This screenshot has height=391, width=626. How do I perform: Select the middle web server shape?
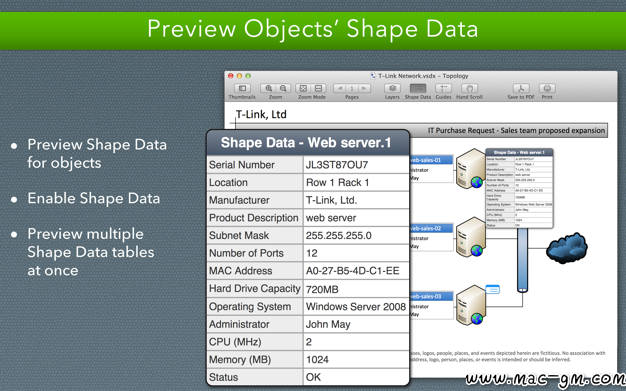(x=471, y=236)
